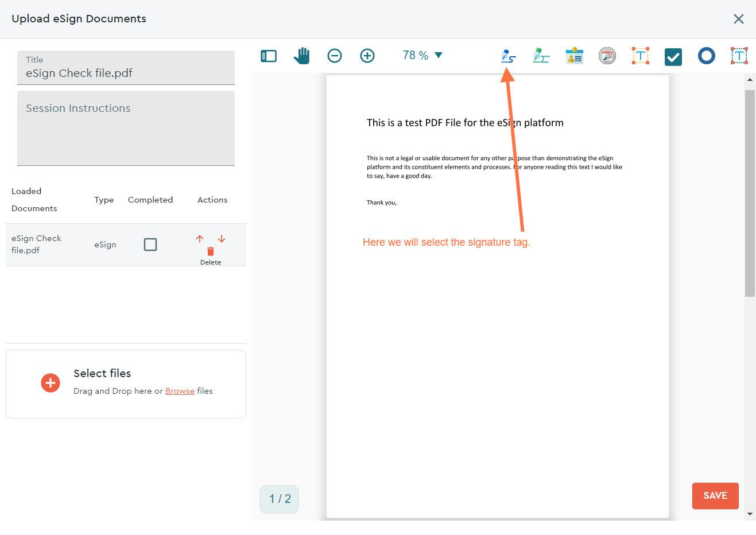Screen dimensions: 756x535
Task: Click the Loaded Documents column header
Action: (x=34, y=200)
